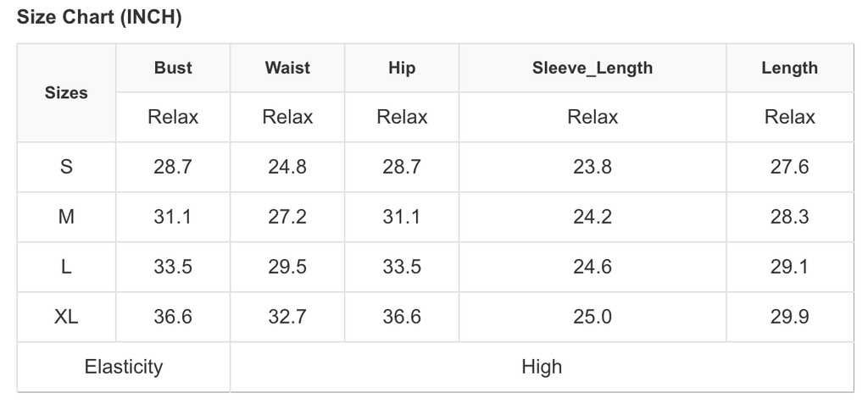Click the Hip column header
Screen dimensions: 868x404
click(x=402, y=69)
